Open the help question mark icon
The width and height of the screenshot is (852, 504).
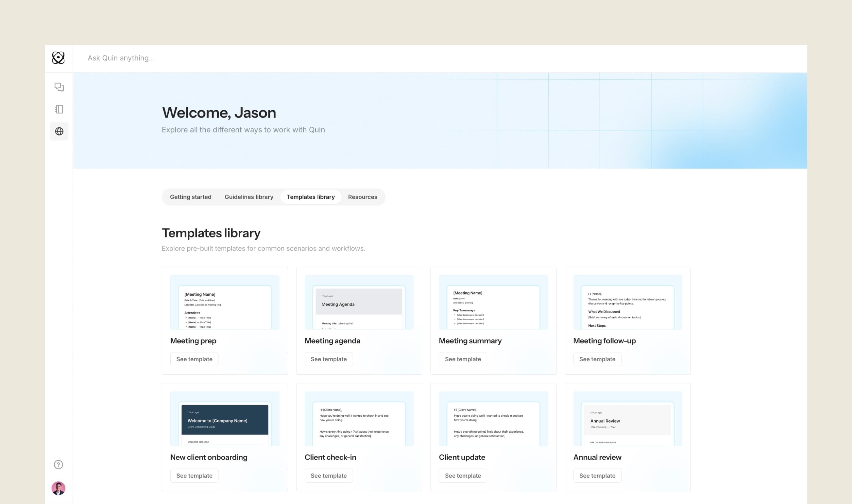coord(59,465)
